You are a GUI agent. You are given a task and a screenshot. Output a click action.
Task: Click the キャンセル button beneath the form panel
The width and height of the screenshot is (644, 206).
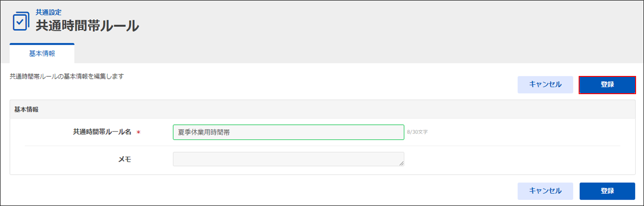click(545, 191)
